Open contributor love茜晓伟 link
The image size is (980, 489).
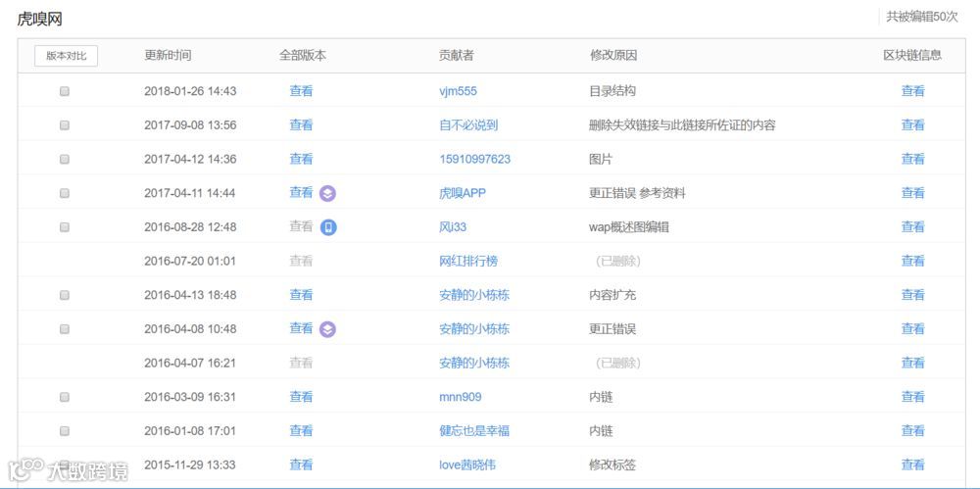coord(468,465)
